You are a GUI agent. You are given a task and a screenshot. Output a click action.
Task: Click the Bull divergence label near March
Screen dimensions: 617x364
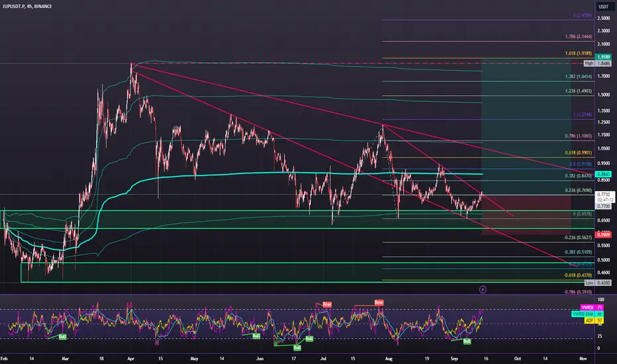62,337
